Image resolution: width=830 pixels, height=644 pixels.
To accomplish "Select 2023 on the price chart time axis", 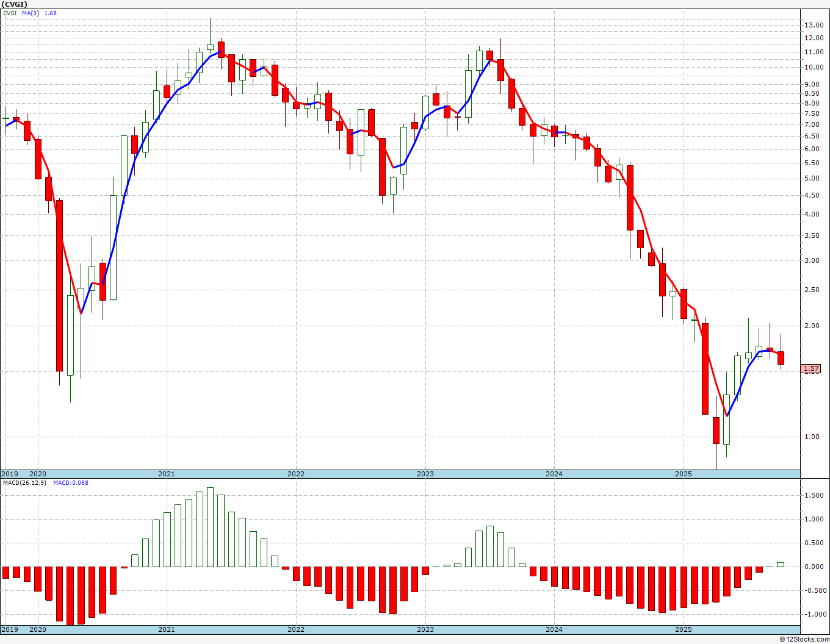I will click(425, 474).
